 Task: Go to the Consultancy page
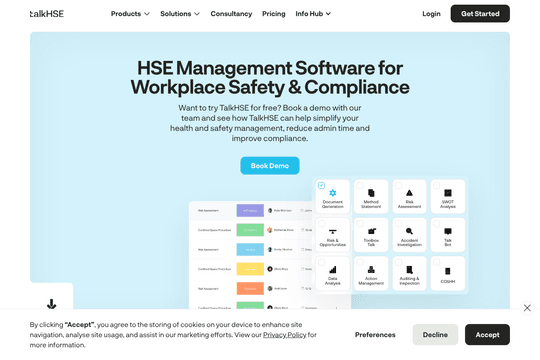pos(231,14)
